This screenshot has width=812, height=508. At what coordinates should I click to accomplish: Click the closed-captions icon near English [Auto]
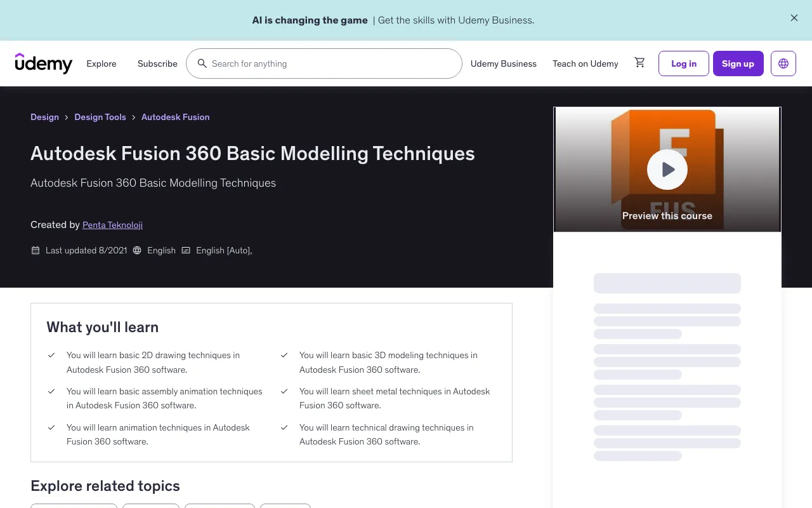[x=186, y=250]
